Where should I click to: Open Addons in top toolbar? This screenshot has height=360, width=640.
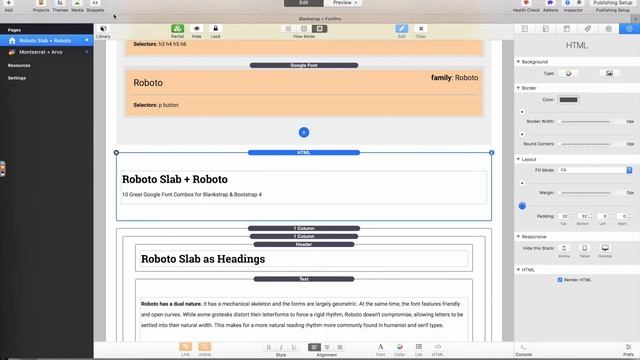point(550,5)
